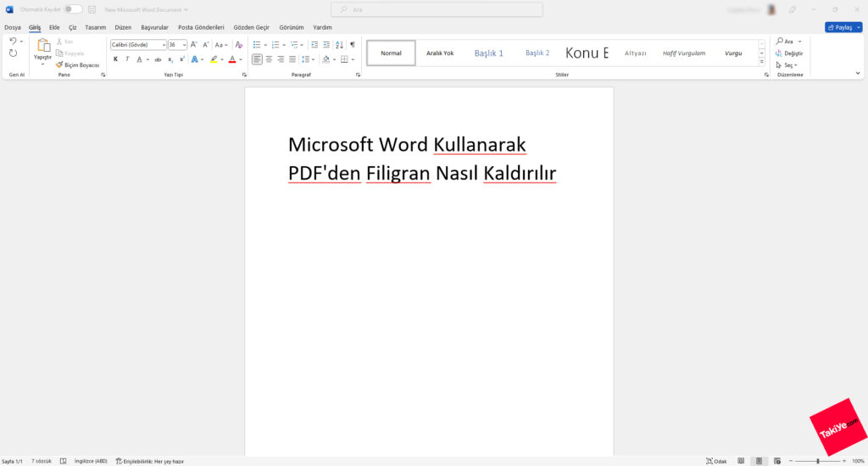Open the font name dropdown
Image resolution: width=868 pixels, height=466 pixels.
tap(164, 45)
